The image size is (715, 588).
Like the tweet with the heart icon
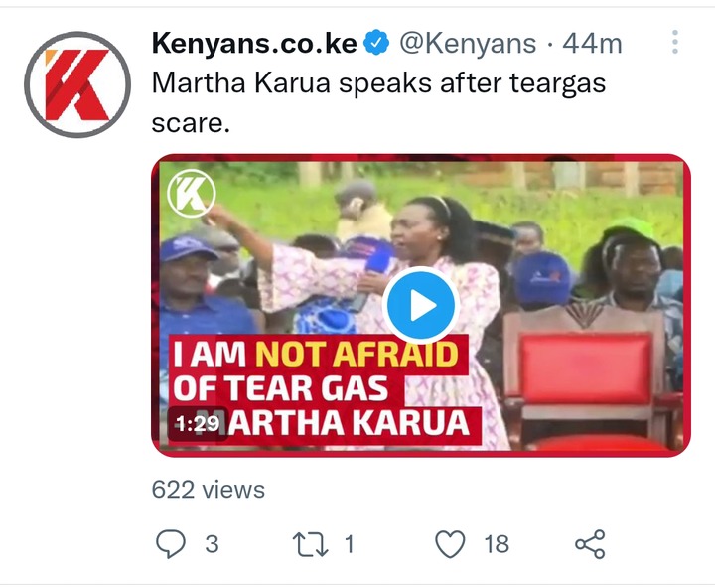[450, 544]
